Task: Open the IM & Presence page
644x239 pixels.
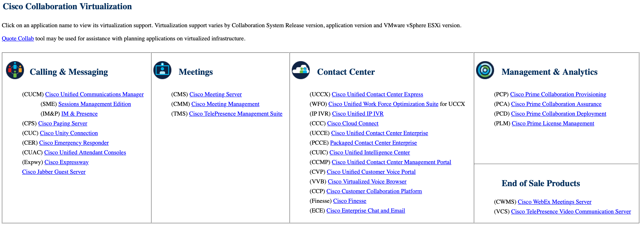Action: tap(79, 114)
